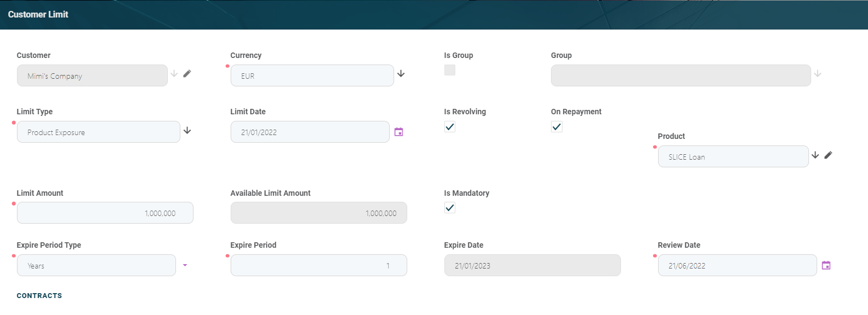Expand the Expire Period Type dropdown

pyautogui.click(x=185, y=265)
